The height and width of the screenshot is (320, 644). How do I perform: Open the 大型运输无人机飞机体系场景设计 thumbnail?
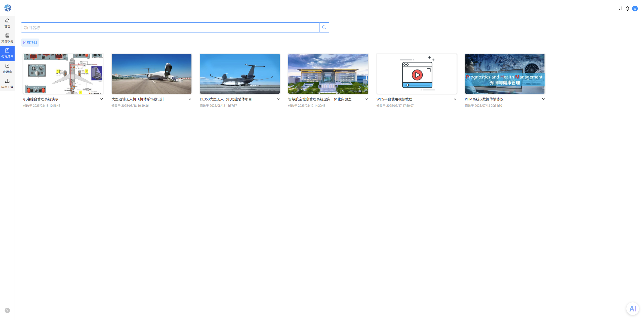click(151, 74)
